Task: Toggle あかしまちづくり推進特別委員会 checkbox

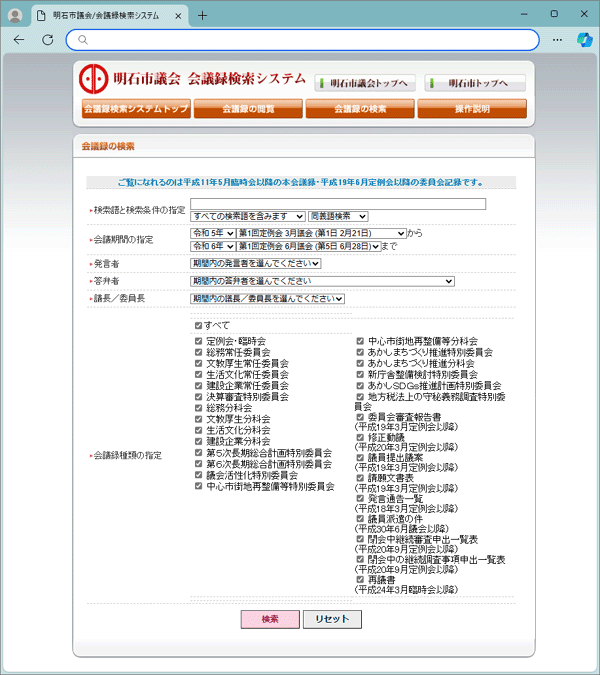Action: 360,352
